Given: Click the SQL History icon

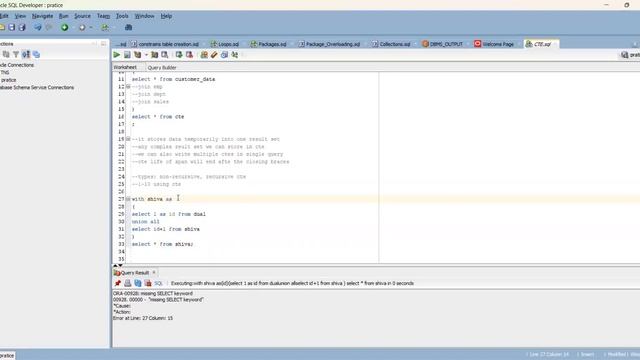Looking at the screenshot, I should tap(224, 55).
